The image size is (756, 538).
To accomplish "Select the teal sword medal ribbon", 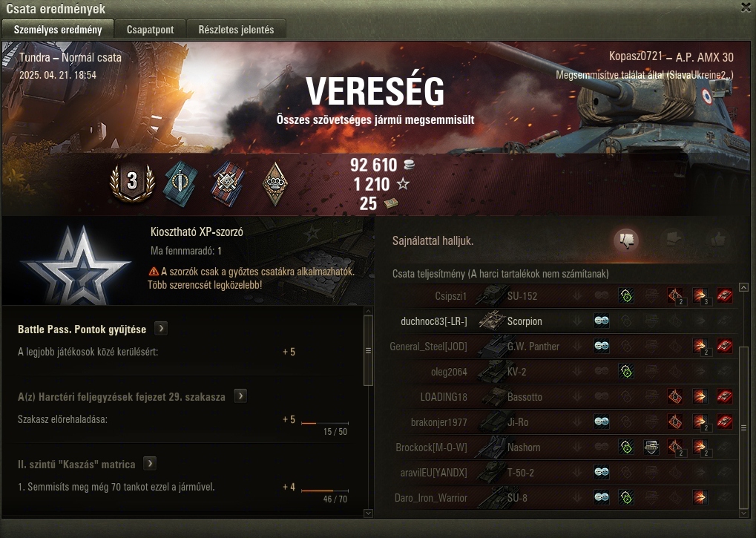I will point(180,184).
